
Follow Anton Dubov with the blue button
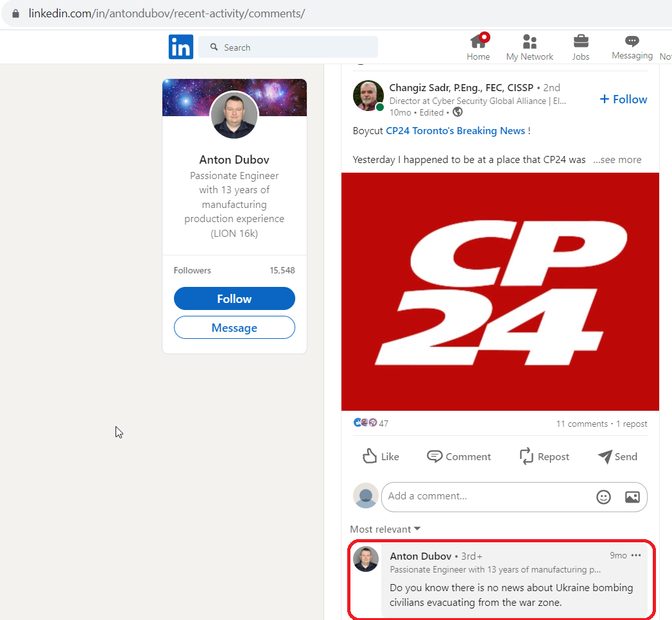click(234, 298)
